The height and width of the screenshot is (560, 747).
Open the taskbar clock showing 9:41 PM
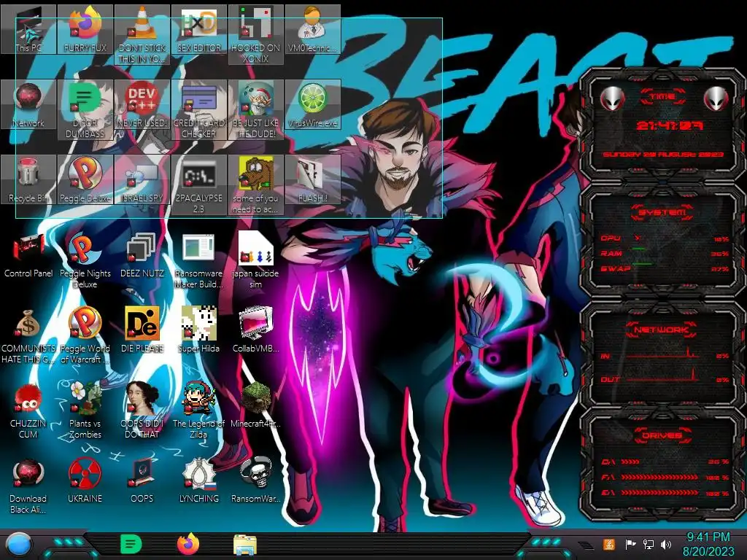click(708, 544)
